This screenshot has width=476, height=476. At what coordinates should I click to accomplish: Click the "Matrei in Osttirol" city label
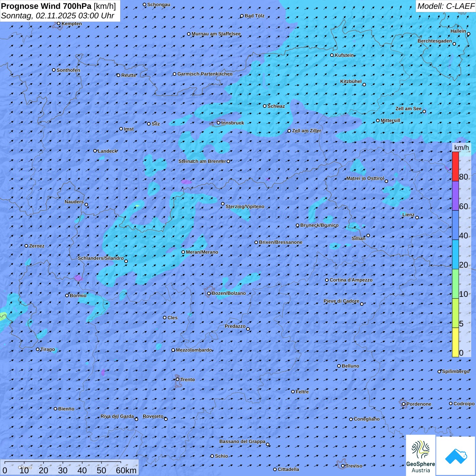(x=365, y=178)
